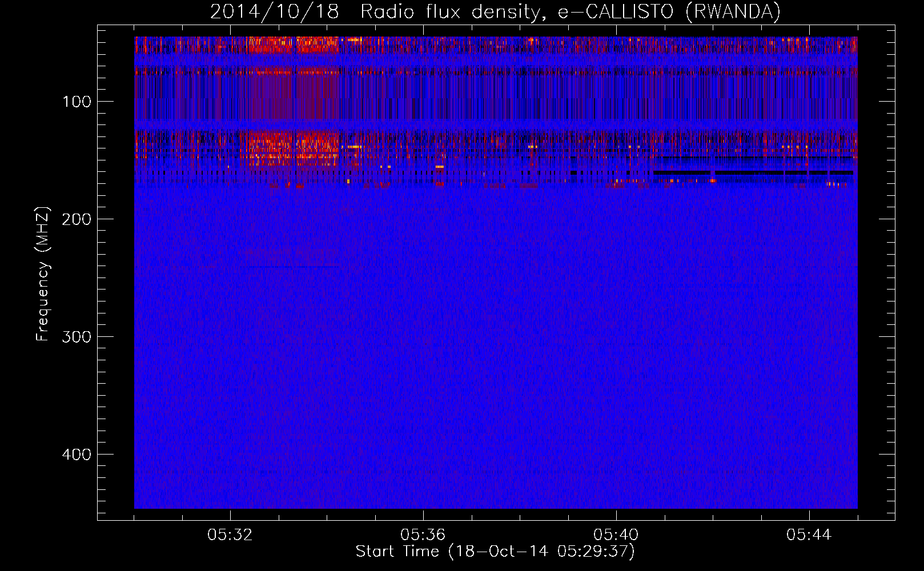The width and height of the screenshot is (924, 571).
Task: Click the 100 frequency tick label
Action: [x=77, y=102]
